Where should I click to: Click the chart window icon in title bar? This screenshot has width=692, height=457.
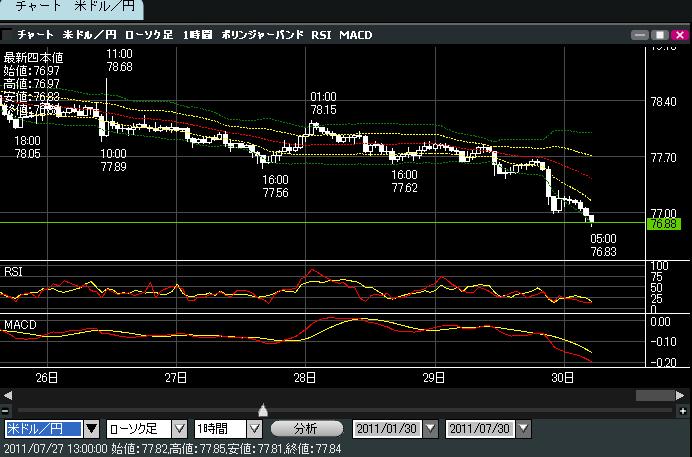tap(9, 35)
